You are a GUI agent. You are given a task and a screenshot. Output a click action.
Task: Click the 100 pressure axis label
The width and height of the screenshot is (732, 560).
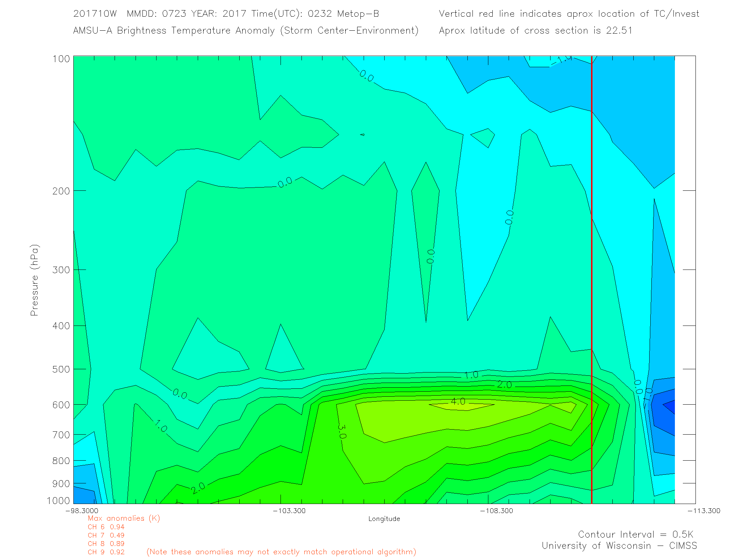tap(61, 59)
